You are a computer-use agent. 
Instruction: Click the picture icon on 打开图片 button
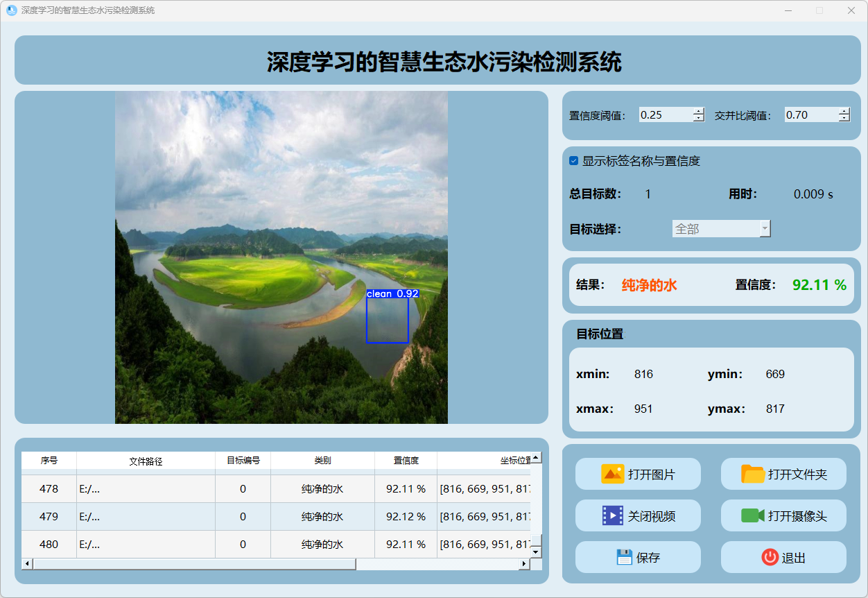click(613, 475)
